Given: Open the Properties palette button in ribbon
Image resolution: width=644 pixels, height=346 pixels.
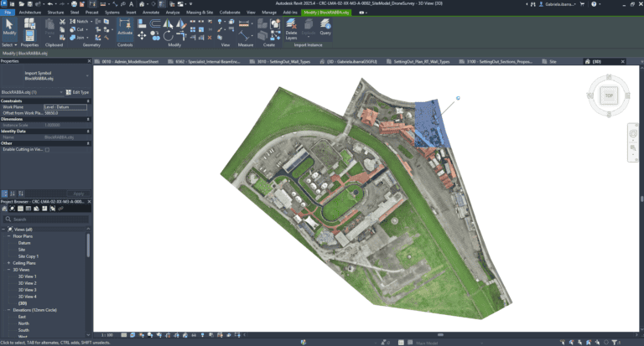Looking at the screenshot, I should (29, 35).
